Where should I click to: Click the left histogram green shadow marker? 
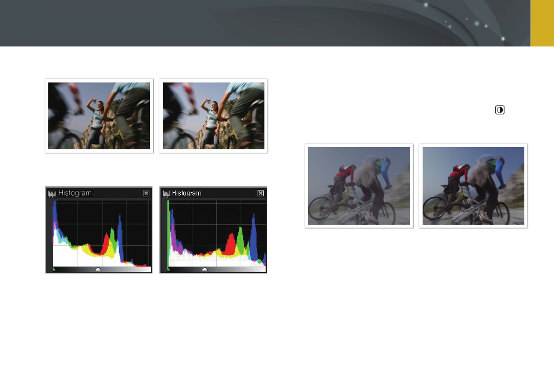click(53, 269)
